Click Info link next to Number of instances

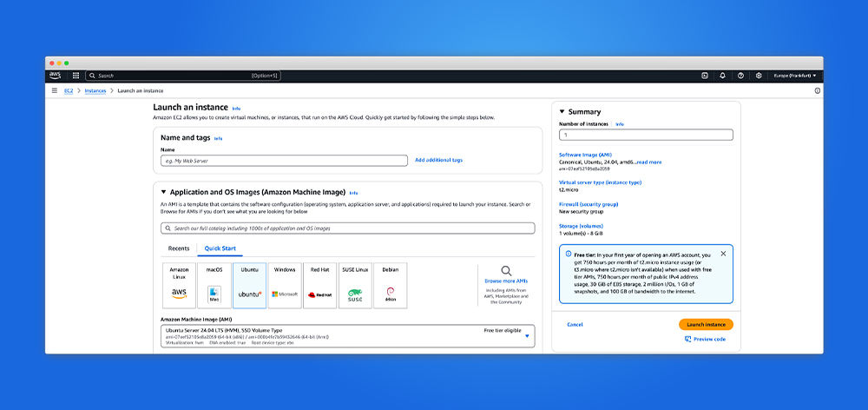pos(620,125)
